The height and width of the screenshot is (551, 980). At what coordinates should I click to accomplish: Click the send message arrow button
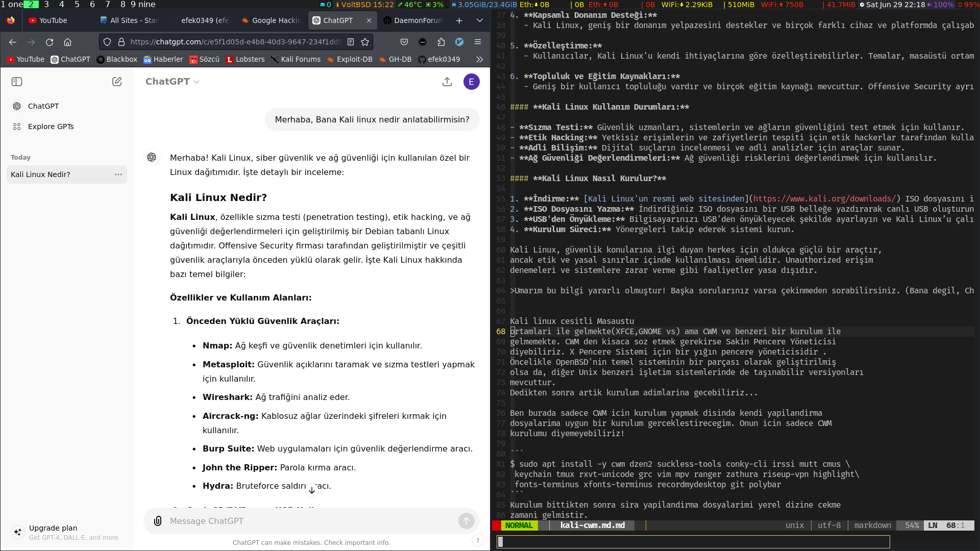(x=466, y=521)
